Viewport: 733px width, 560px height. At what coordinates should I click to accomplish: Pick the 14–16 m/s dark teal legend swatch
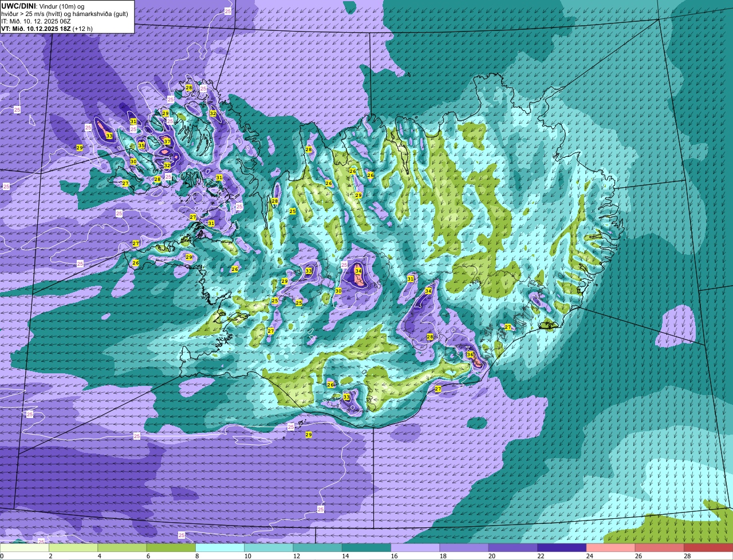click(x=367, y=548)
